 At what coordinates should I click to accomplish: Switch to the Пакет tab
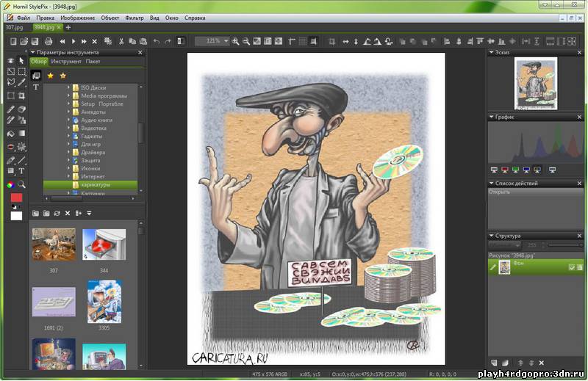pos(93,61)
